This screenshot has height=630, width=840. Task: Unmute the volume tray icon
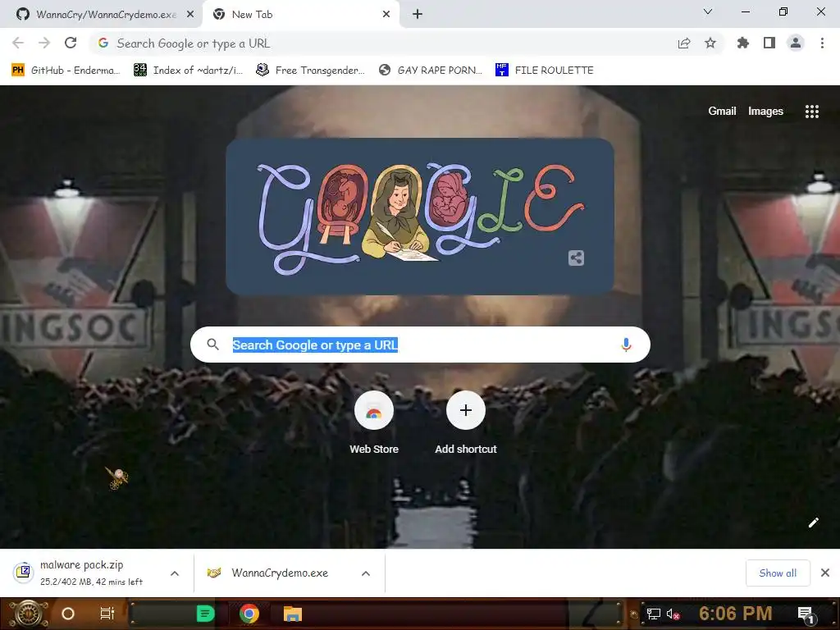point(673,614)
